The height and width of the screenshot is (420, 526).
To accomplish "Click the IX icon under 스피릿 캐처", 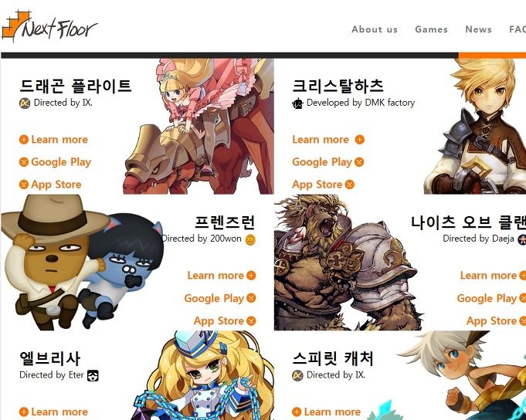I will 297,375.
